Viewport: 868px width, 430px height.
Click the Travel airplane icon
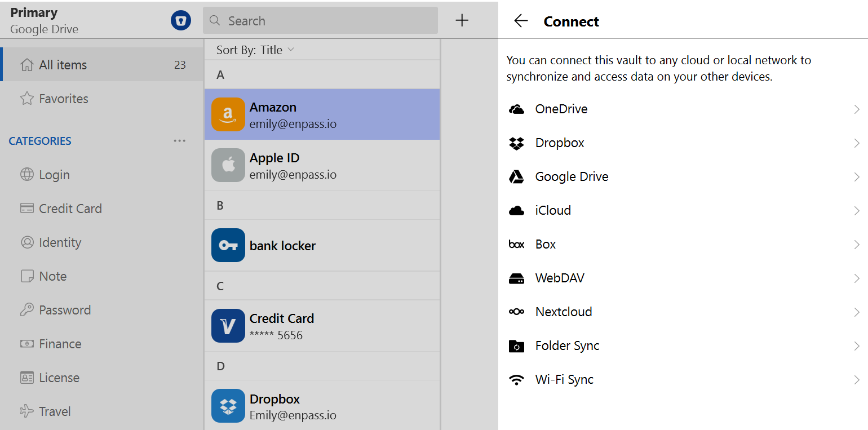pyautogui.click(x=26, y=411)
